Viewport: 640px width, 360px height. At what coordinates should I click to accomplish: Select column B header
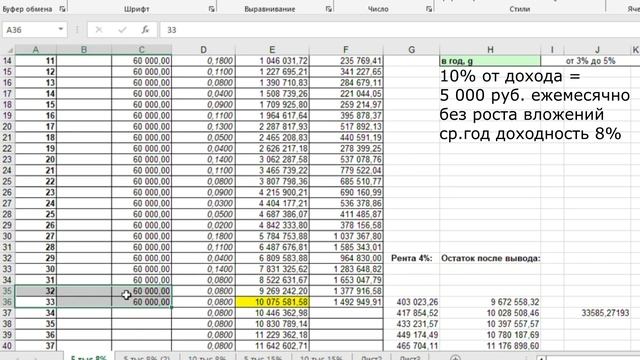84,50
